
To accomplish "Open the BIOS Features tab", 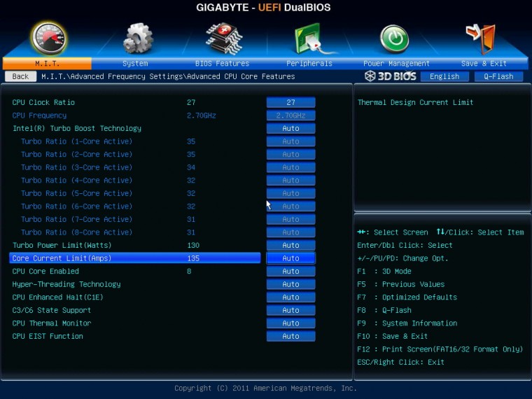I will click(x=222, y=64).
